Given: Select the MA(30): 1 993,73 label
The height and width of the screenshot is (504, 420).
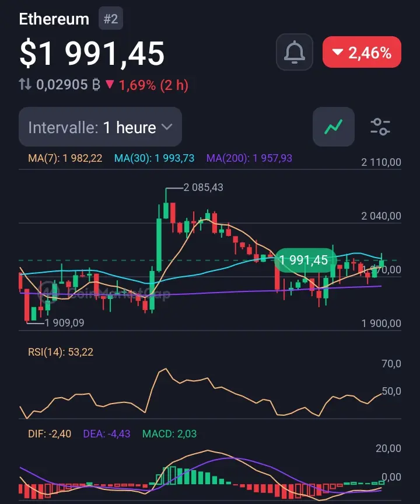Looking at the screenshot, I should 155,158.
